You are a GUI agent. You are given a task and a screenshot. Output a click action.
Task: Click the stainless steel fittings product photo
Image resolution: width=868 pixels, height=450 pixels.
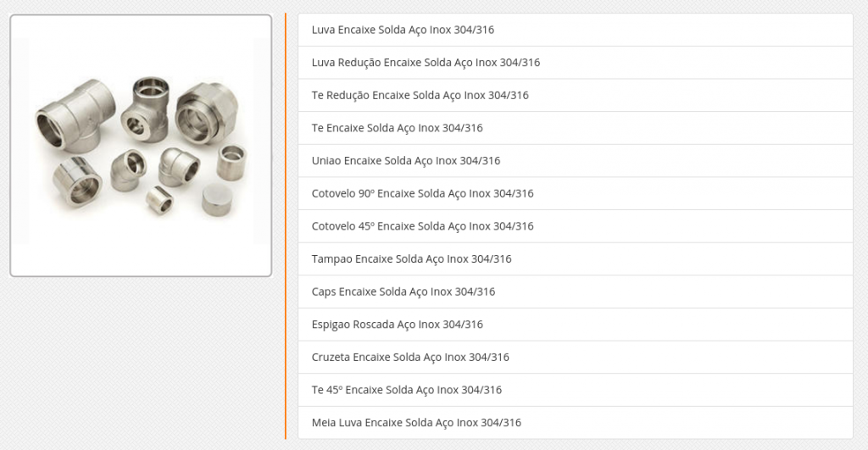click(x=141, y=144)
